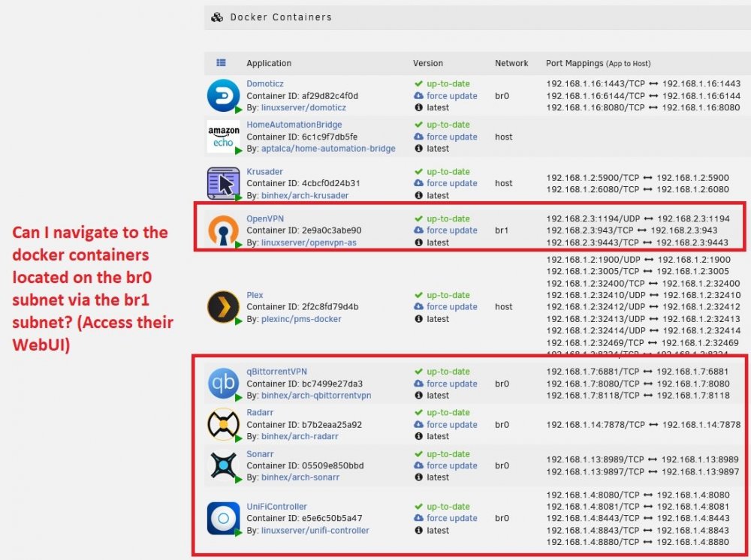The width and height of the screenshot is (751, 560).
Task: Click force update for Plex
Action: 451,307
